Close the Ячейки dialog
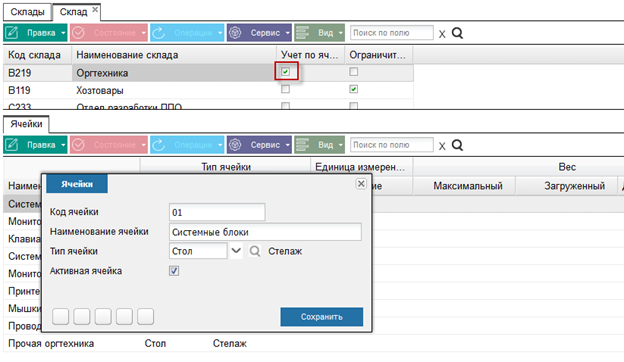The height and width of the screenshot is (362, 624). [x=361, y=183]
